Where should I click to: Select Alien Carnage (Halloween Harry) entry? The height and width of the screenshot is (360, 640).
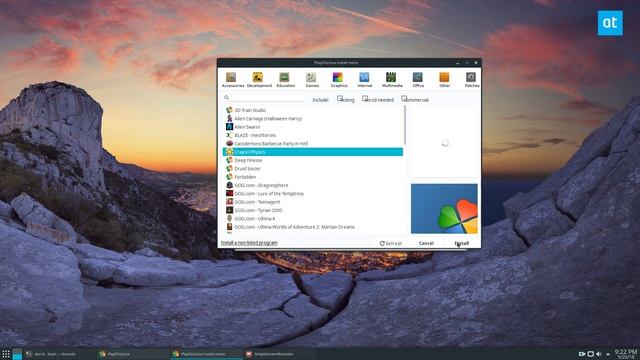313,118
